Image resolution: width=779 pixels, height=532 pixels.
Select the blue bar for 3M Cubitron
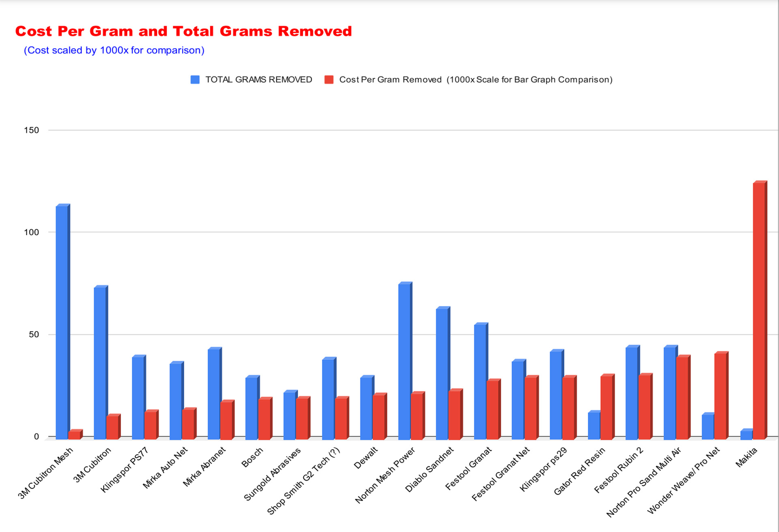(x=101, y=363)
